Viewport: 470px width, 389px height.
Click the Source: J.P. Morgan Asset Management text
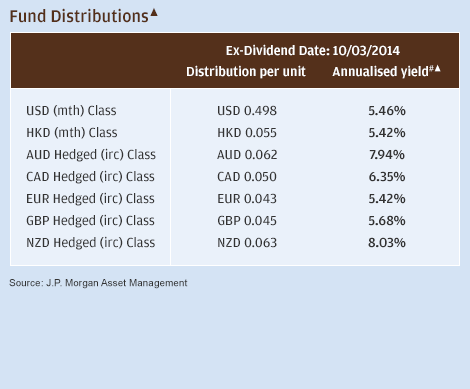(x=98, y=283)
